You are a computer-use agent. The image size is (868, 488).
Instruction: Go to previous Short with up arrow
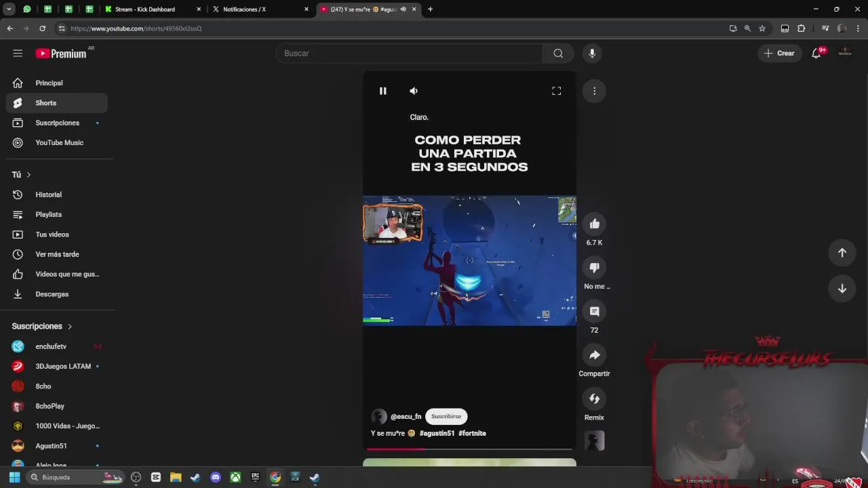[842, 253]
